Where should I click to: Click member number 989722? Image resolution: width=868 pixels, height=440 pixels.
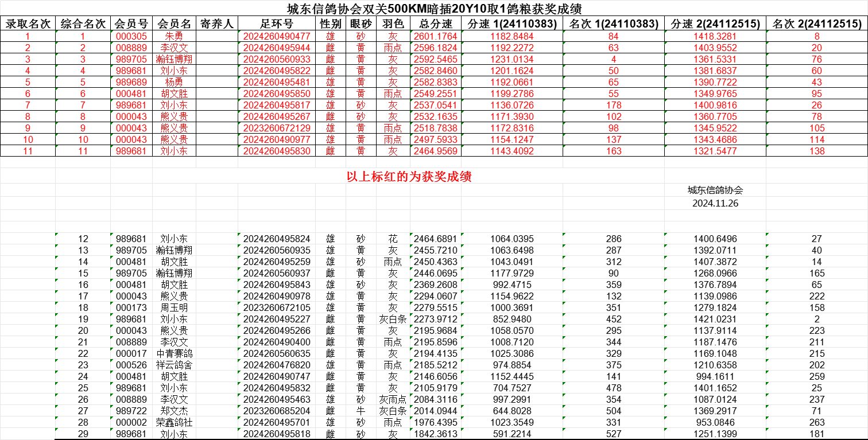(131, 411)
